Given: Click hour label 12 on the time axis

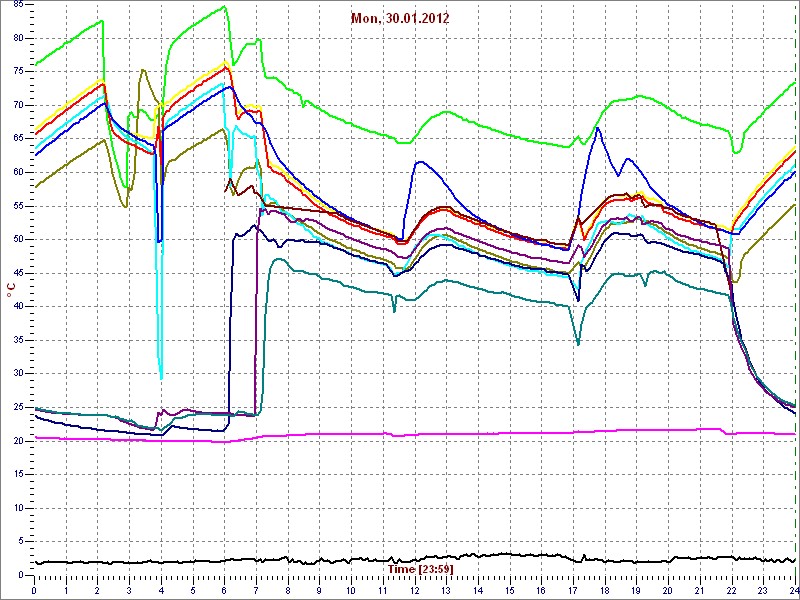Looking at the screenshot, I should [415, 590].
